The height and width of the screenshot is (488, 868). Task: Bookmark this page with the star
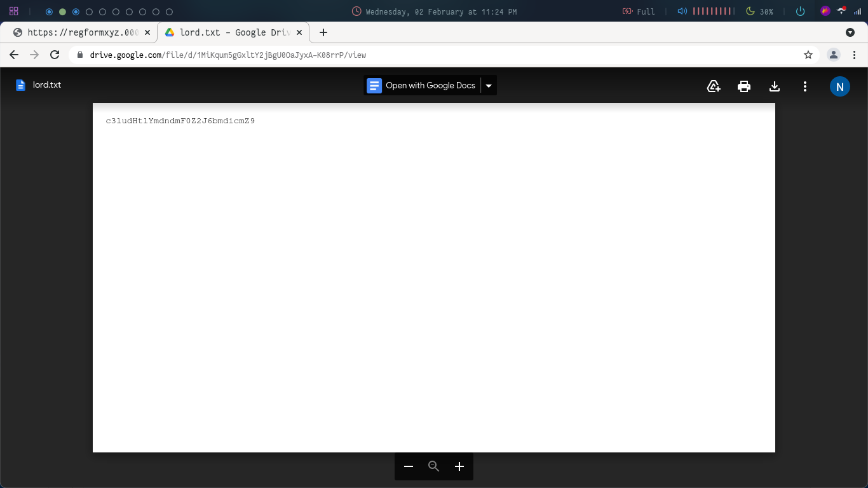click(808, 55)
